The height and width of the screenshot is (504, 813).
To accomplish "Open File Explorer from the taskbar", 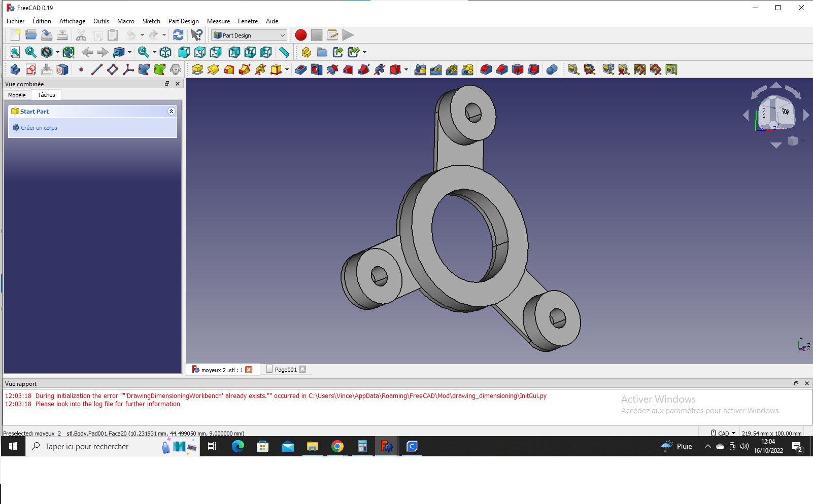I will coord(313,446).
